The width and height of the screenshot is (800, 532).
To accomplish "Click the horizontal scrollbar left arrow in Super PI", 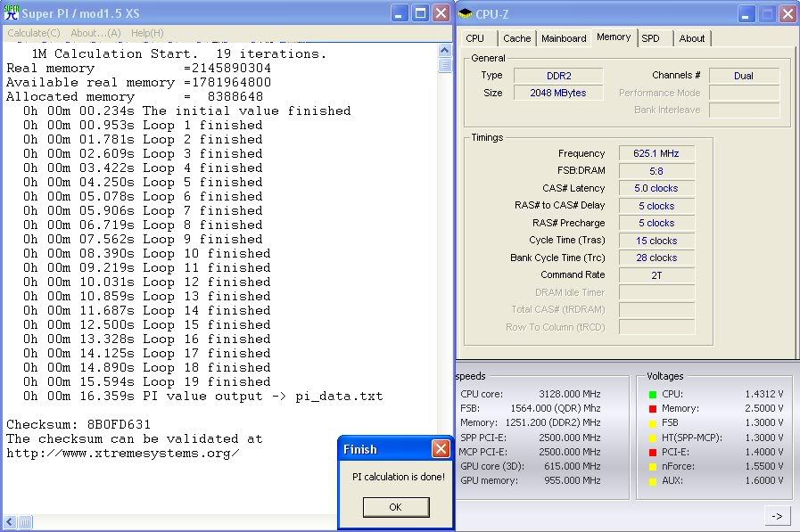I will click(9, 522).
